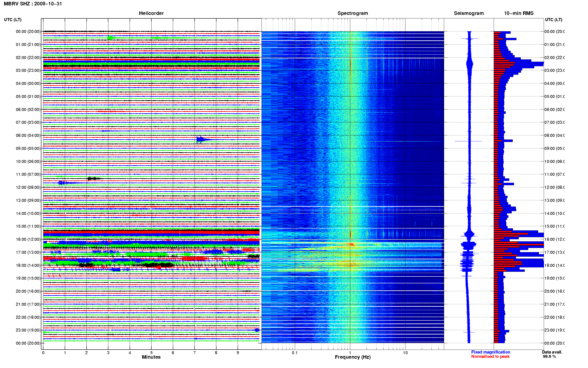The image size is (588, 368).
Task: Click the left '23:00 (19:00)' time label
Action: (x=28, y=330)
